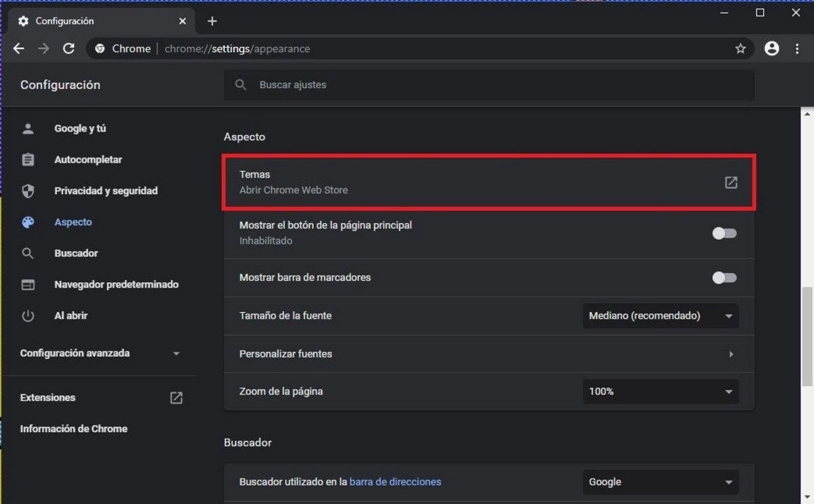Image resolution: width=814 pixels, height=504 pixels.
Task: Close the Configuración tab
Action: point(182,21)
